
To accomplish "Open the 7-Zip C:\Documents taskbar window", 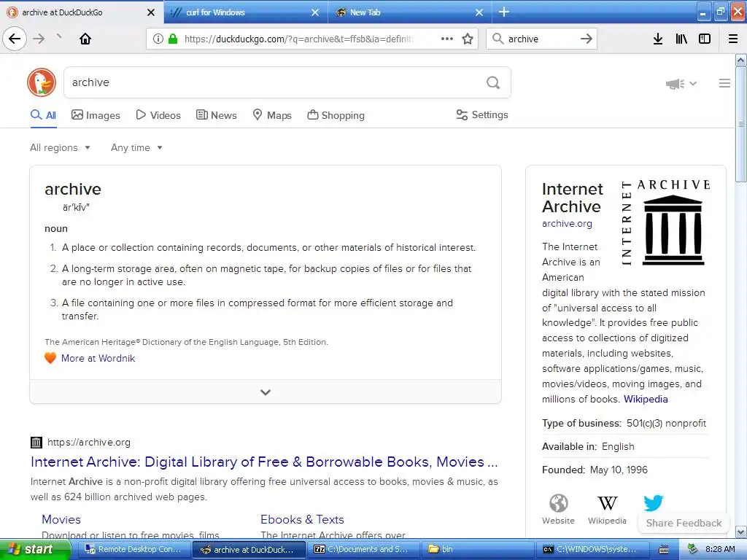I will click(x=365, y=549).
